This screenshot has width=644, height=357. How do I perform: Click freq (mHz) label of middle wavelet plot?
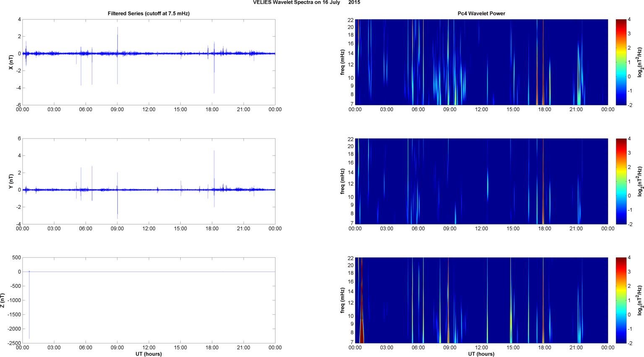pos(343,181)
